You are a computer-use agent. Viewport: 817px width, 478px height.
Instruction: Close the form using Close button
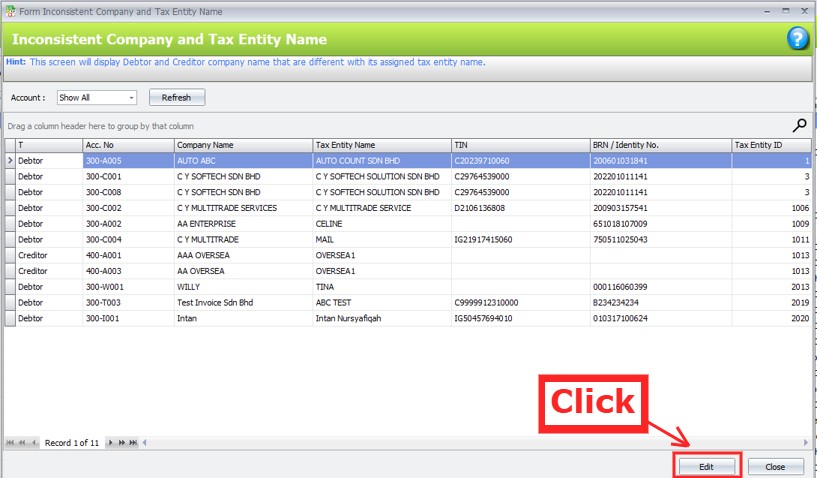[x=775, y=467]
